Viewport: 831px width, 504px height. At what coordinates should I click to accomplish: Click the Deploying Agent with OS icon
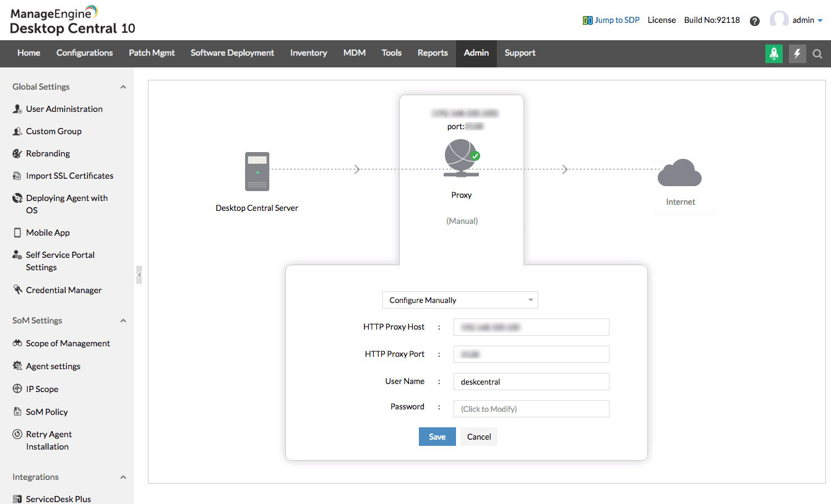(17, 199)
